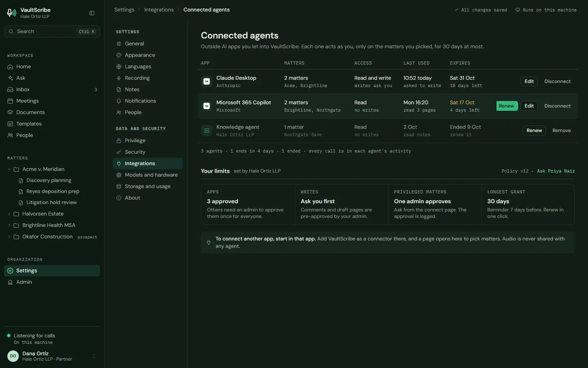Image resolution: width=588 pixels, height=368 pixels.
Task: Click the About info icon
Action: (119, 198)
